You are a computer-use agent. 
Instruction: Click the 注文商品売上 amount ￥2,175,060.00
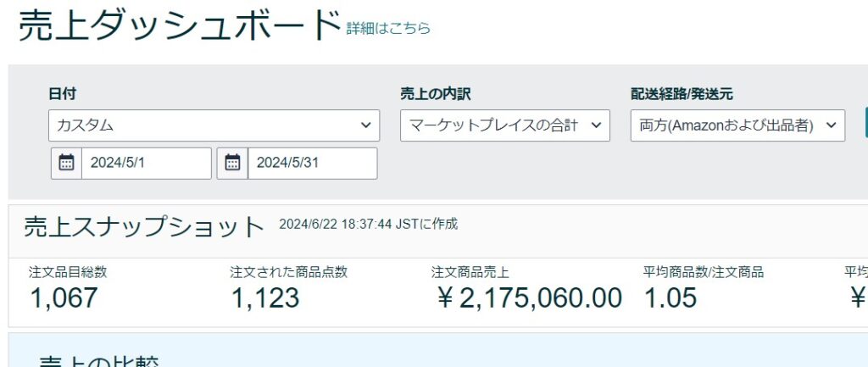pyautogui.click(x=526, y=297)
